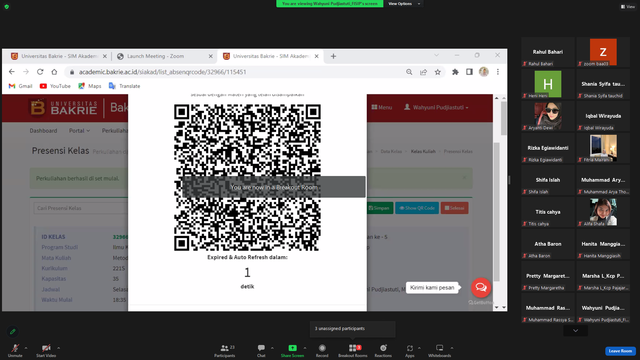The height and width of the screenshot is (360, 640).
Task: Click the green annotate pencil icon
Action: pos(13,331)
